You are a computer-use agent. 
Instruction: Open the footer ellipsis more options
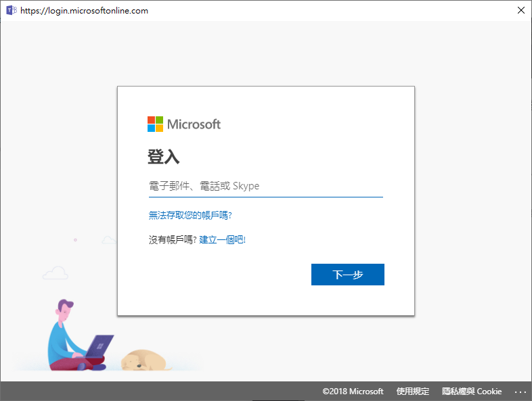tap(520, 392)
